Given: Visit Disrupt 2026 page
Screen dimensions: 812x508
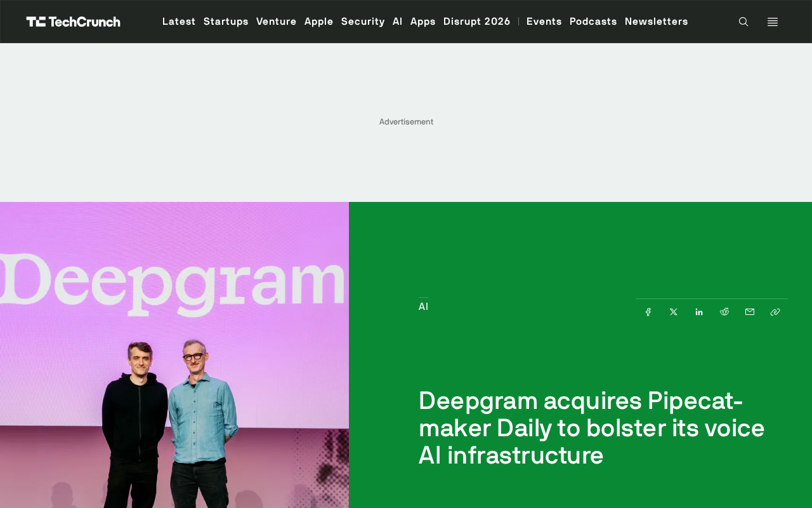Looking at the screenshot, I should tap(477, 22).
